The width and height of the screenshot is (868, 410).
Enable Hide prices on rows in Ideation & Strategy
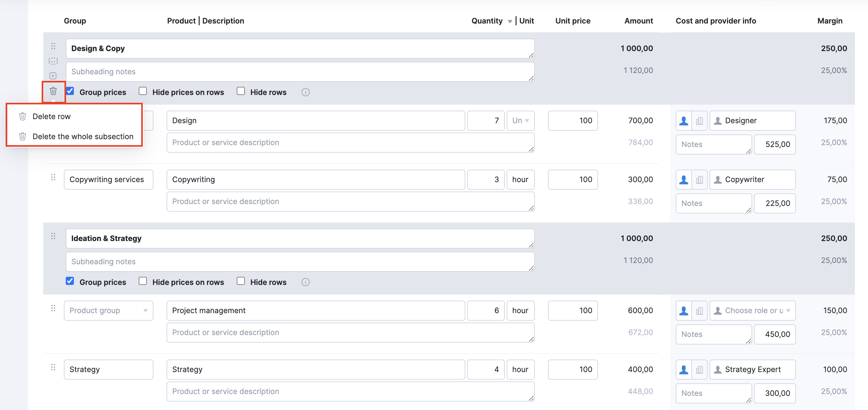(x=143, y=281)
